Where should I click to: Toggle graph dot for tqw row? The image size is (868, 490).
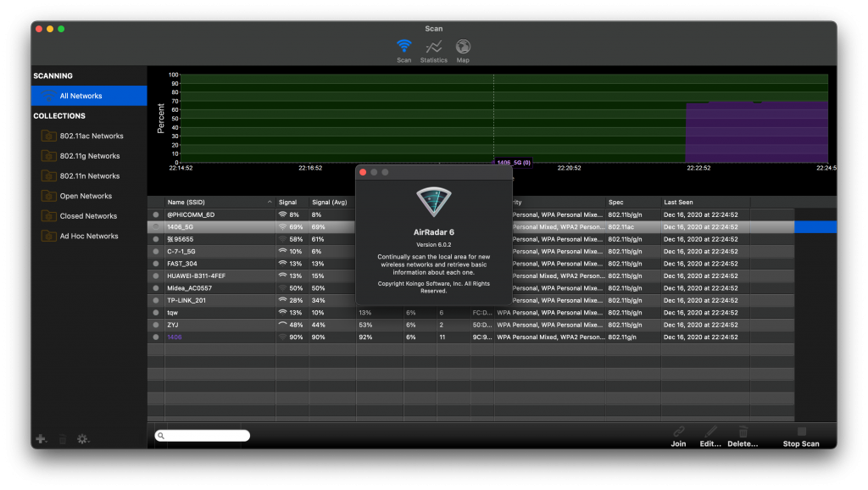coord(156,313)
